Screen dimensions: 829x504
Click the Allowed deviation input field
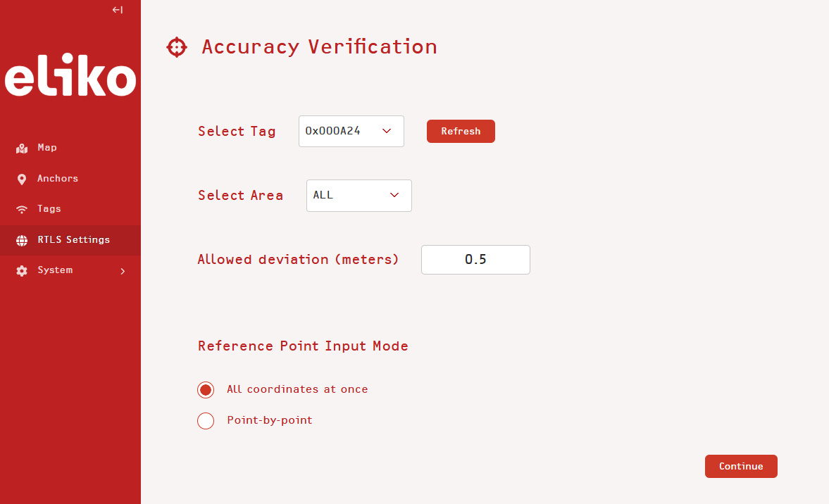[x=475, y=260]
